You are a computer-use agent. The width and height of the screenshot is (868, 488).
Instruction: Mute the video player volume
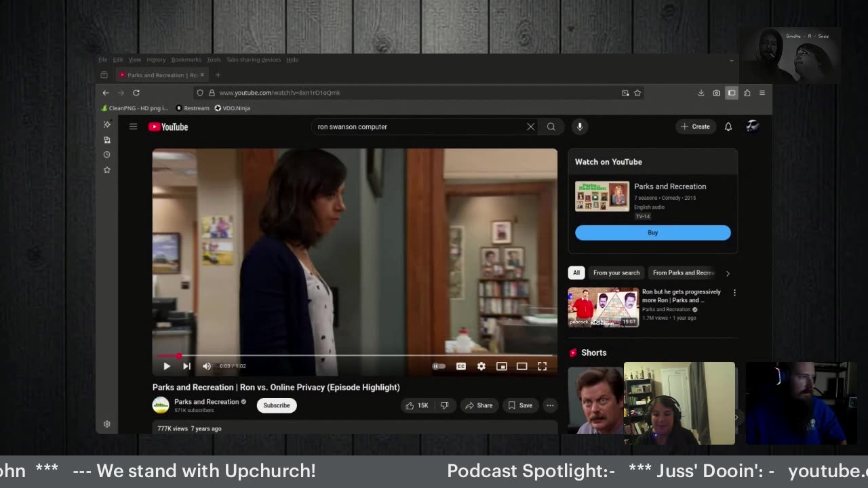coord(207,366)
